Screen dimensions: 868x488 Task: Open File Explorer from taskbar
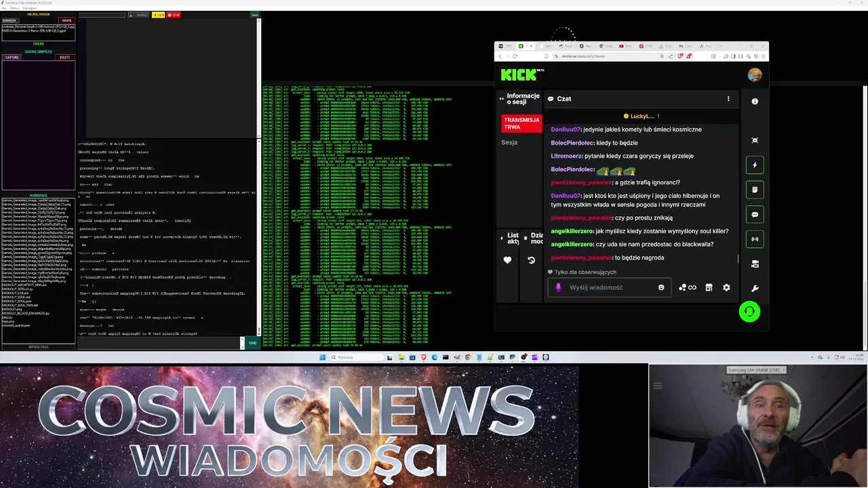(401, 357)
